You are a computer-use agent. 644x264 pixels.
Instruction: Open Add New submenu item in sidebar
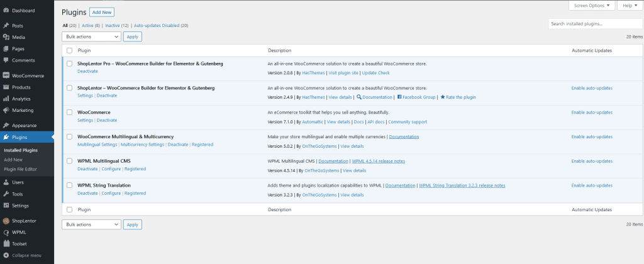click(13, 160)
